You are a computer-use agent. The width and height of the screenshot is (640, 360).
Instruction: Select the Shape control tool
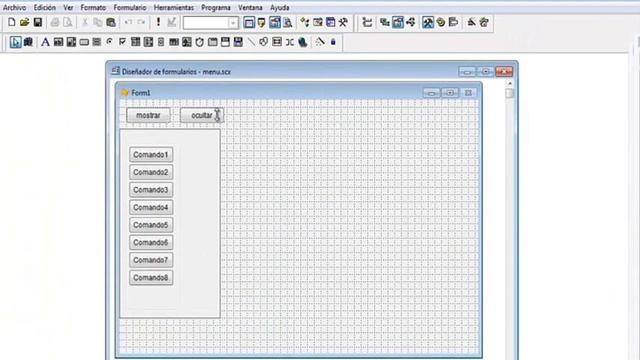coord(264,42)
